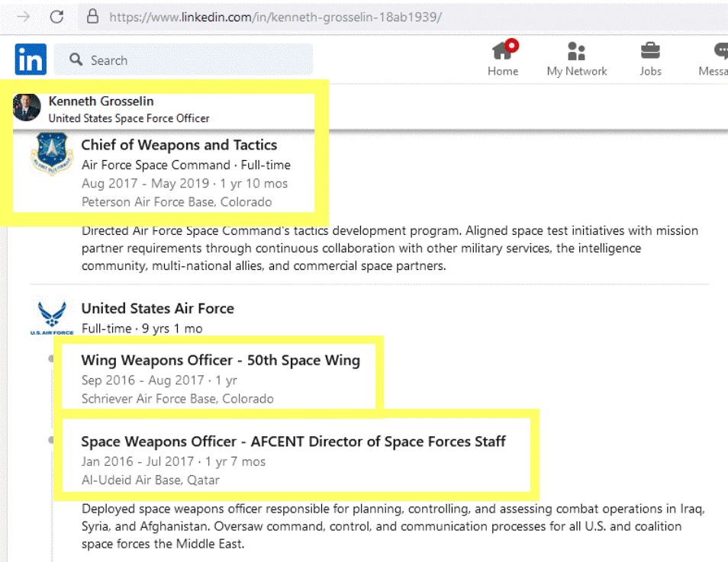Click inside the LinkedIn Search field
728x562 pixels.
[x=183, y=60]
